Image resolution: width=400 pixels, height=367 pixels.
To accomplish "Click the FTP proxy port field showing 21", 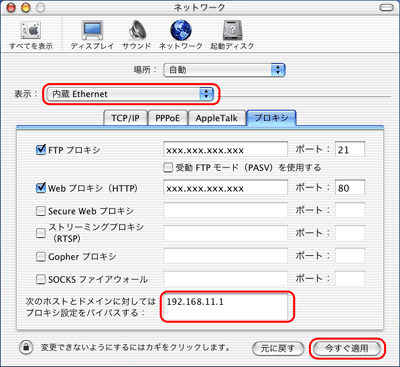I will [x=350, y=149].
